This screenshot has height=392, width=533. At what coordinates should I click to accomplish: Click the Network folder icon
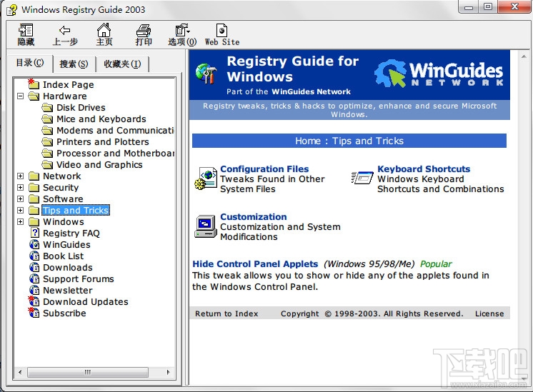tap(34, 176)
